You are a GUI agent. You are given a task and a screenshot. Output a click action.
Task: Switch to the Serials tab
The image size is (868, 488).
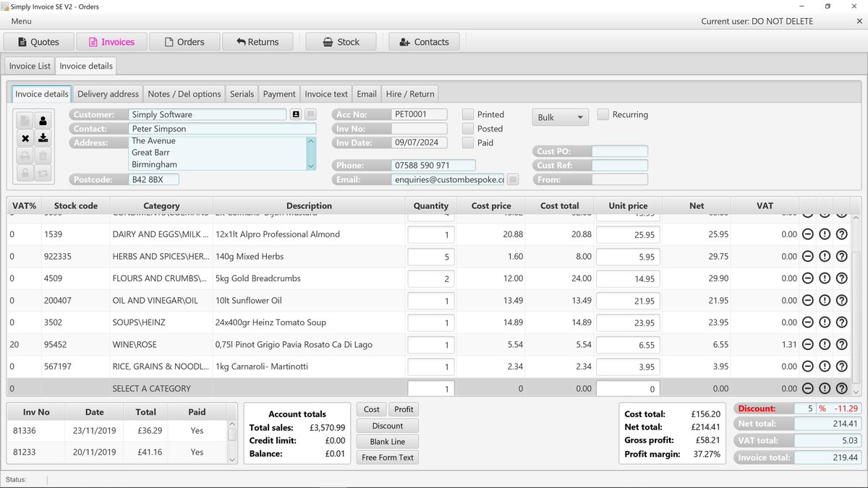(242, 94)
